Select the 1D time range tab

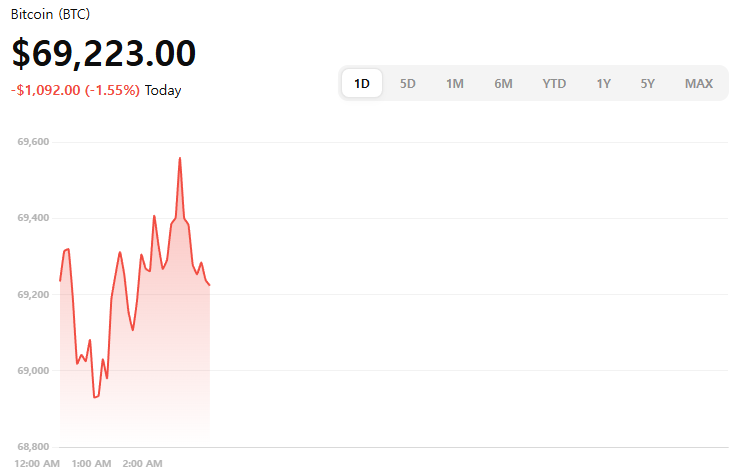pyautogui.click(x=362, y=84)
